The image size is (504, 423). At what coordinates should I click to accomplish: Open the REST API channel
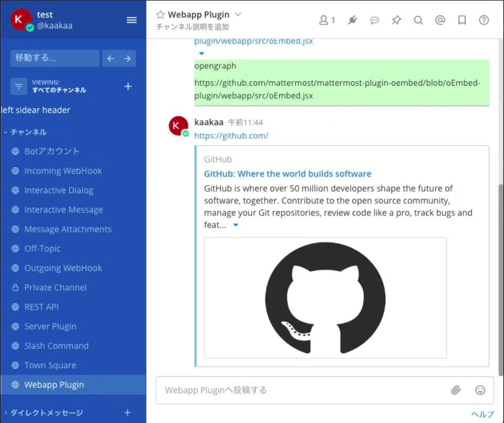tap(73, 307)
